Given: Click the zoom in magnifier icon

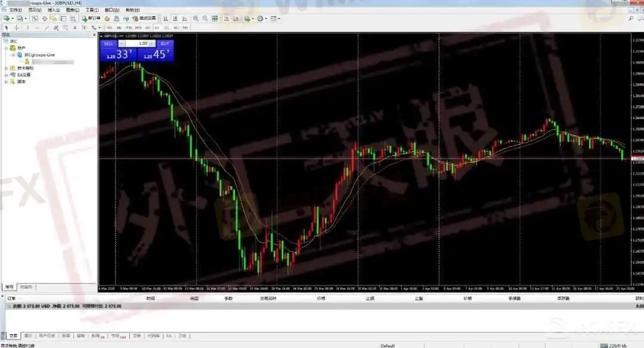Looking at the screenshot, I should click(x=196, y=18).
